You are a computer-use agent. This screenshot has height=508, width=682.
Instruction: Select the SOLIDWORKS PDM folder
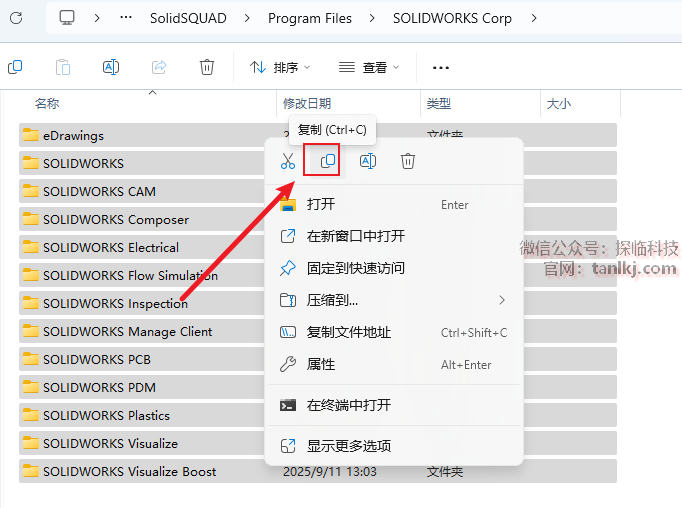141,387
